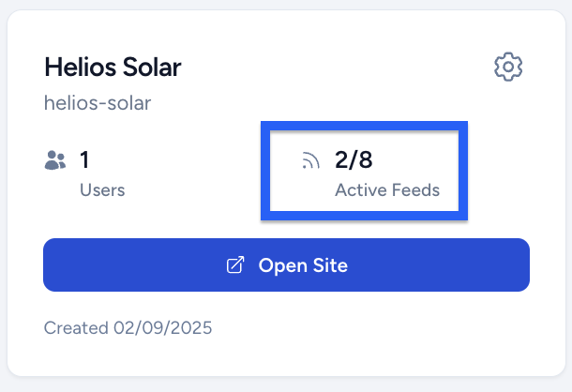Click the word Created in the footer

(x=76, y=328)
